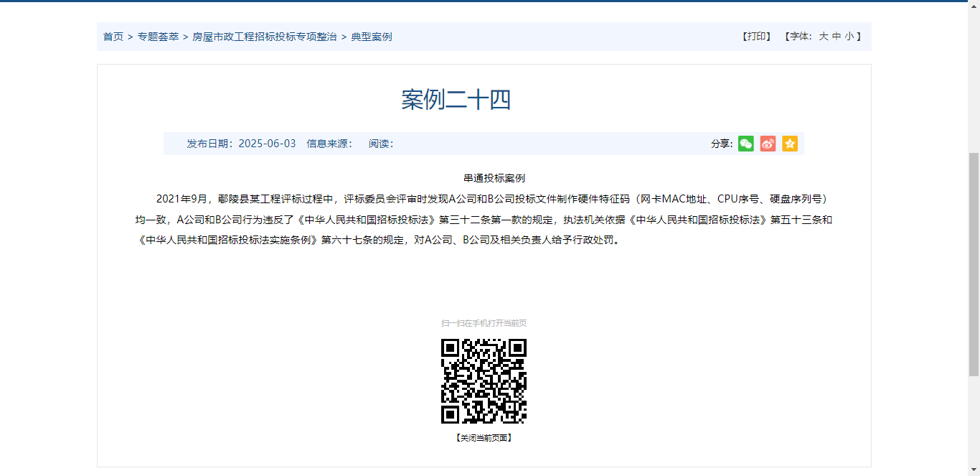Click line starting 《中华人民共和国招标投标法实施条例》

click(x=379, y=241)
